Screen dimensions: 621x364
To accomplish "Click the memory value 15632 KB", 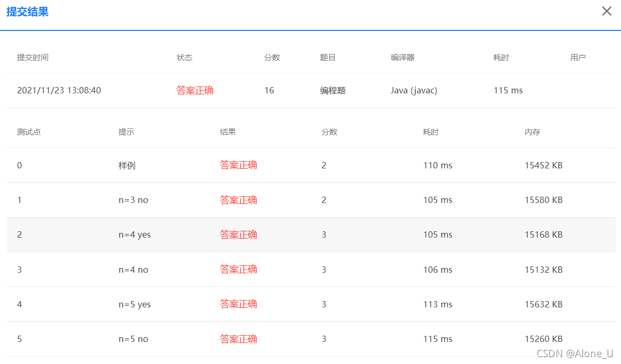I will [543, 304].
